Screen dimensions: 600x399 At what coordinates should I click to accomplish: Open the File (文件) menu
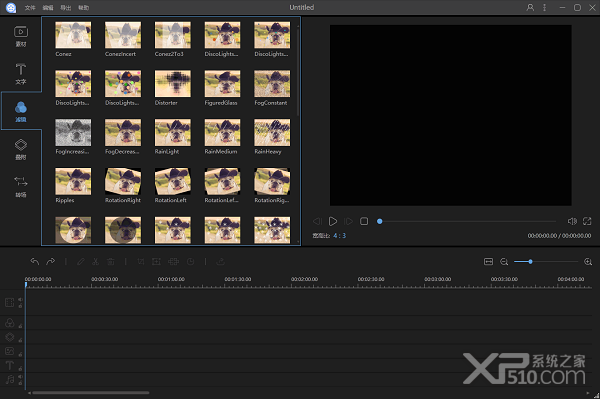30,8
